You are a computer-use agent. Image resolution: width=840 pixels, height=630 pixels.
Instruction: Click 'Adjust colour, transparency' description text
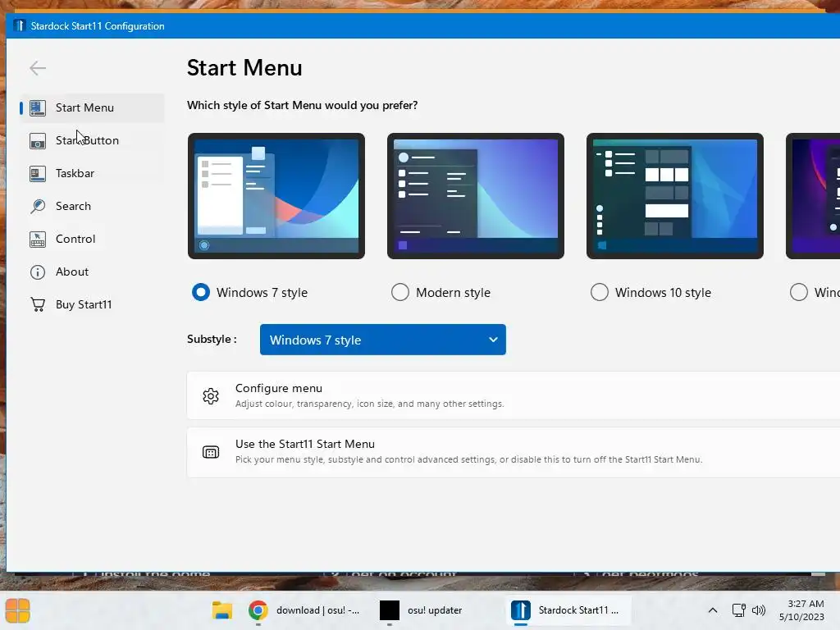(x=370, y=404)
